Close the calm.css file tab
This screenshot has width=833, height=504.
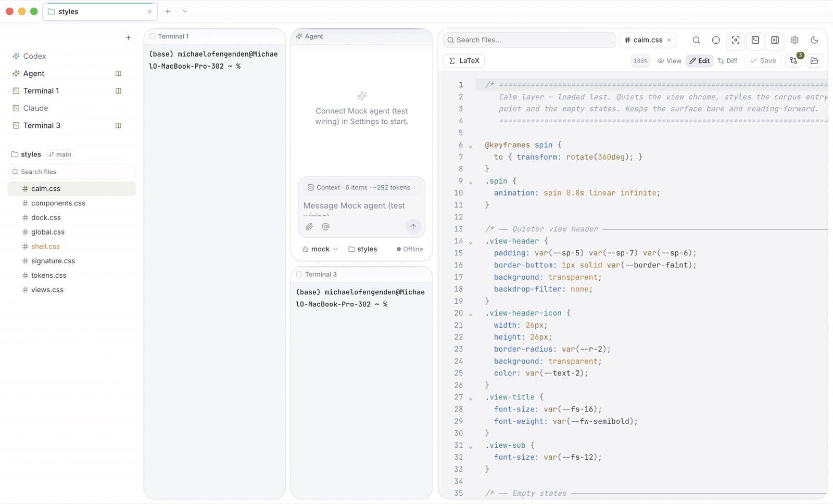[670, 40]
